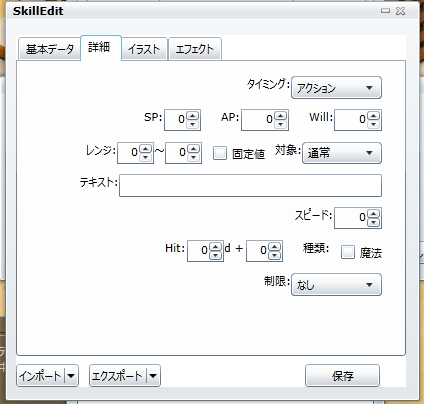Increase the Will value with up arrow
Viewport: 424px width, 404px height.
pyautogui.click(x=374, y=116)
